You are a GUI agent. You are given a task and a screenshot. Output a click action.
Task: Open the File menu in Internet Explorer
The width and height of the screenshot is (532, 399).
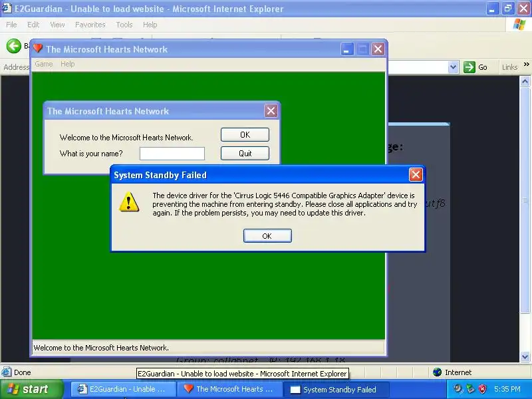pyautogui.click(x=11, y=25)
